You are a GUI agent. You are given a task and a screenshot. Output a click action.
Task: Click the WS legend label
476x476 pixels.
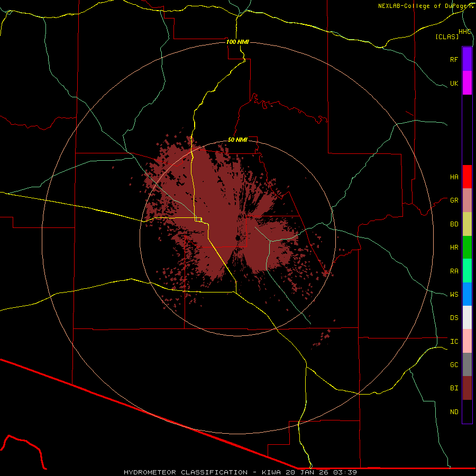[454, 295]
